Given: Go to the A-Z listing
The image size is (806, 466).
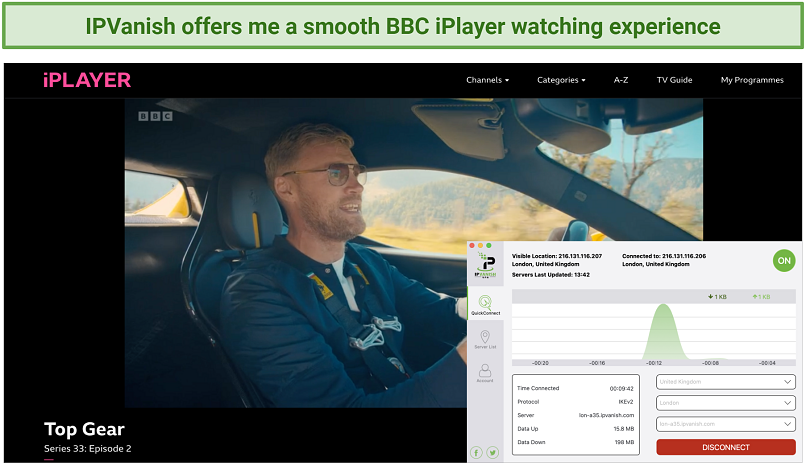Looking at the screenshot, I should (x=620, y=80).
